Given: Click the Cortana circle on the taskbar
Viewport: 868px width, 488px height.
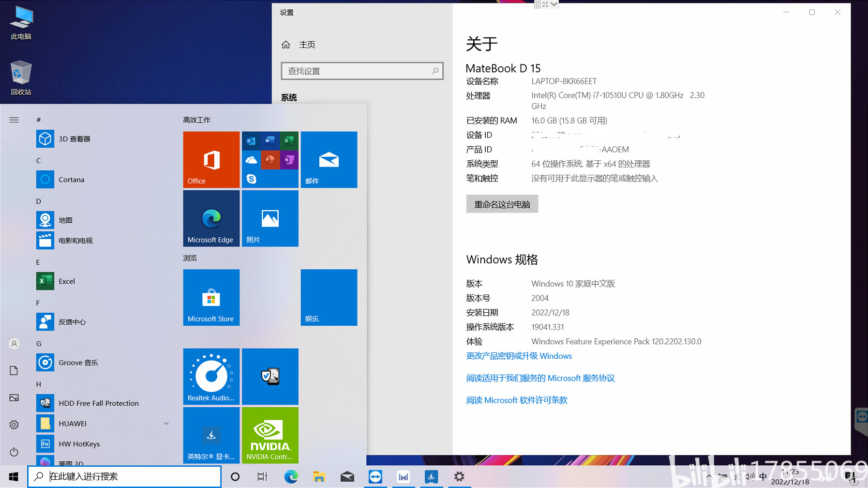Looking at the screenshot, I should [235, 477].
